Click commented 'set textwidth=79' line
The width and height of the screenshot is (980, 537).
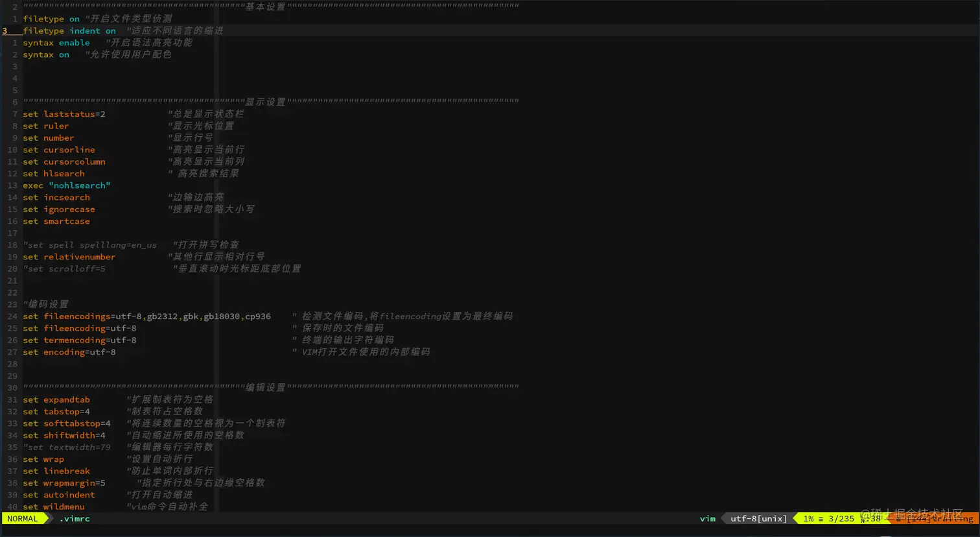[x=67, y=447]
